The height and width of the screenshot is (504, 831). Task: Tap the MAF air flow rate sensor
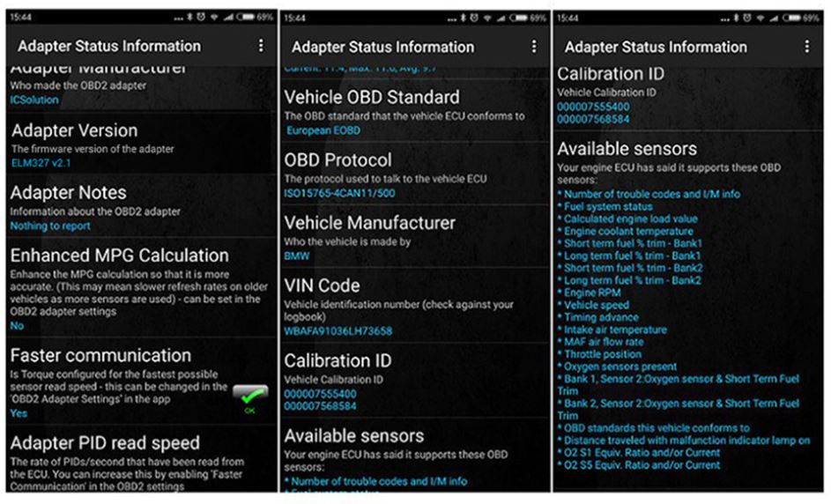[604, 342]
